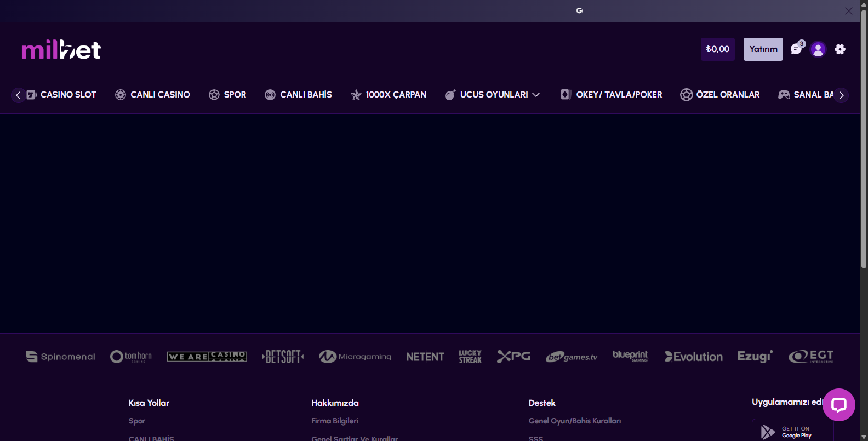
Task: Click the Canlı Casino chip icon
Action: point(121,95)
